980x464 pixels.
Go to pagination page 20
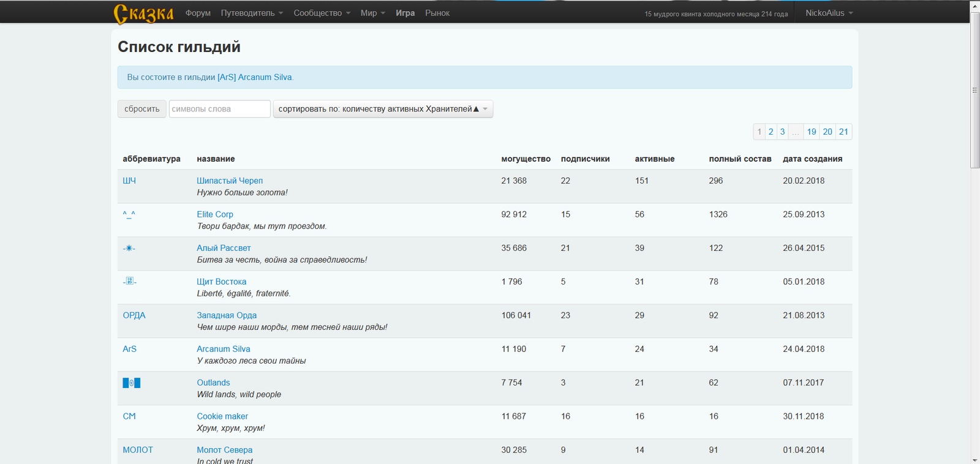click(x=827, y=132)
